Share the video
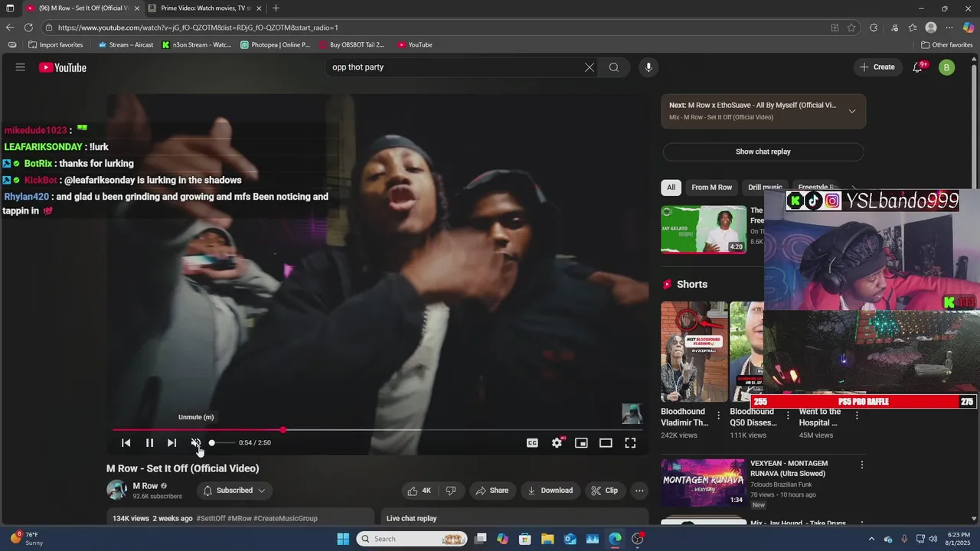This screenshot has height=551, width=980. click(492, 491)
